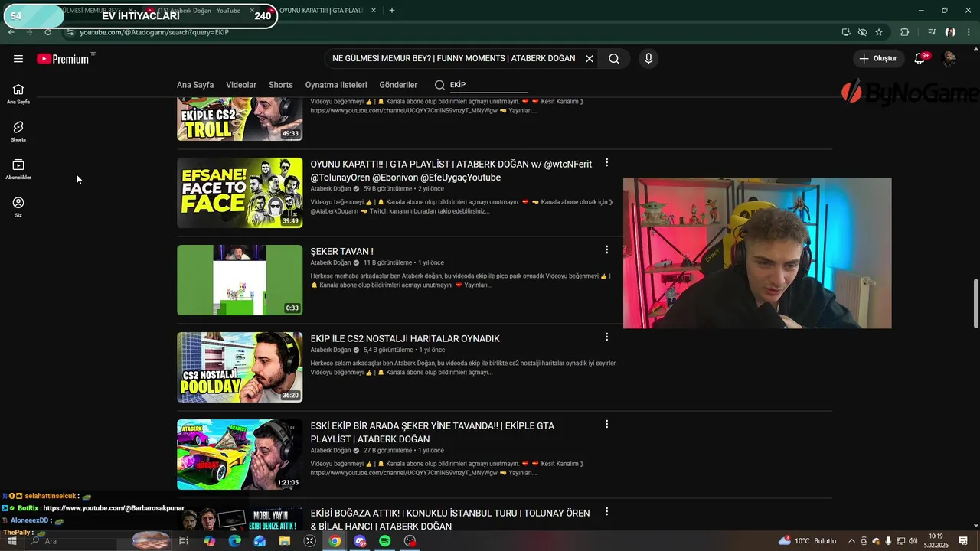Click the GTA 1:21:05 video thumbnail
980x551 pixels.
coord(240,455)
